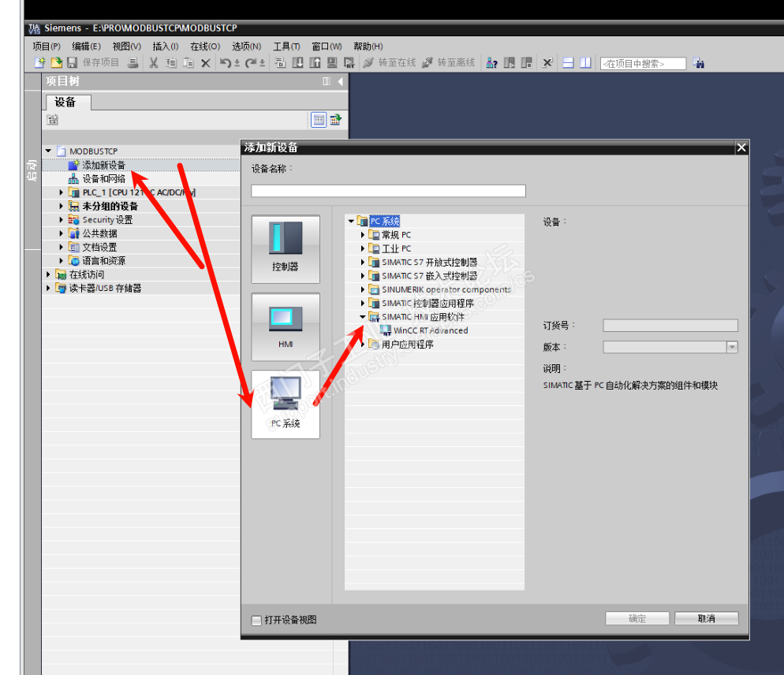Click the Upload from device icon
This screenshot has height=675, width=784.
coord(315,62)
